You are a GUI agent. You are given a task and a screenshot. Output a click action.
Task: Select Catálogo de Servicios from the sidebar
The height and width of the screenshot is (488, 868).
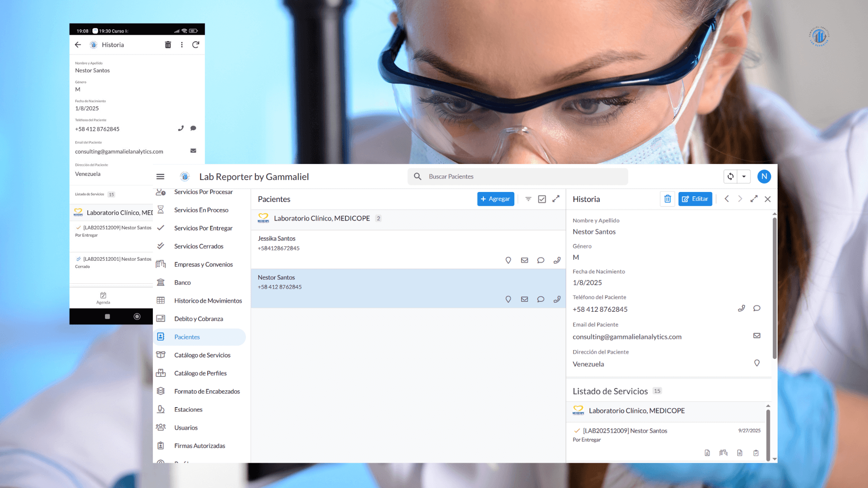199,355
